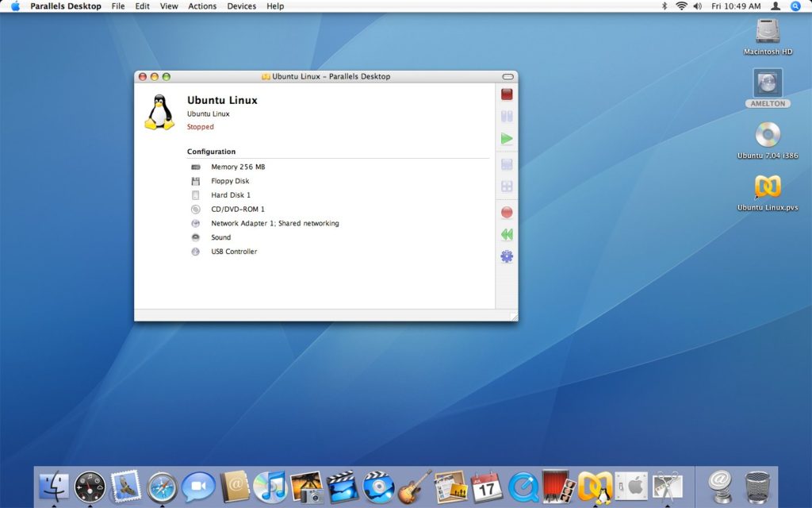Click the clock showing Fri 10:49 AM
Image resolution: width=812 pixels, height=508 pixels.
(x=736, y=6)
